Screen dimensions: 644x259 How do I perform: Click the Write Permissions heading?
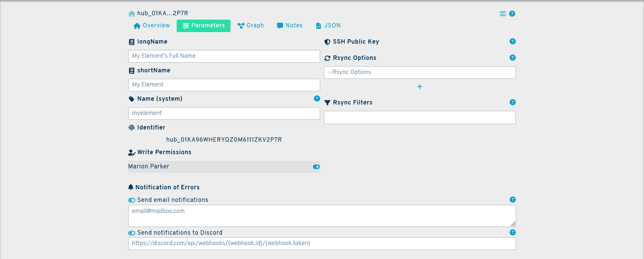tap(164, 152)
